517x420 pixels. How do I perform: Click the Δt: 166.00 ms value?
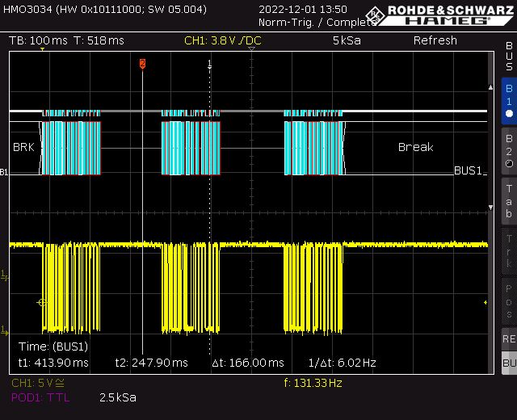248,363
